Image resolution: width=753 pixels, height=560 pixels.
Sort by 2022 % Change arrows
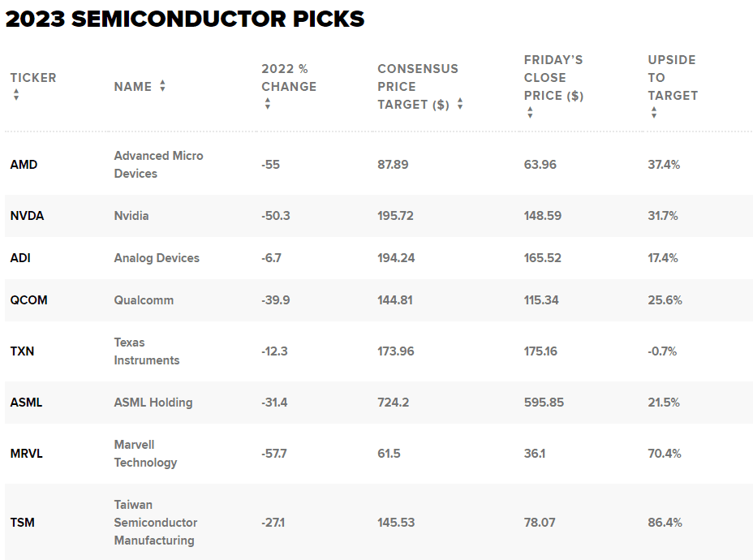pos(268,104)
